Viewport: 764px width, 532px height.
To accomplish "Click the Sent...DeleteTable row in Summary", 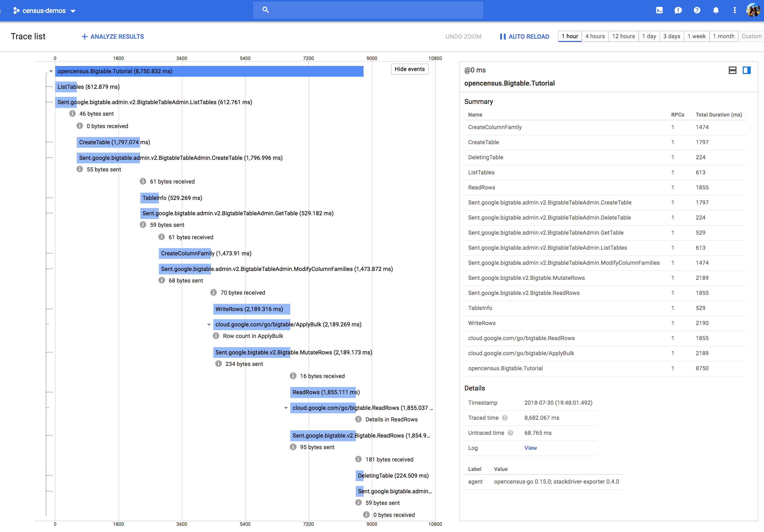I will pyautogui.click(x=605, y=218).
